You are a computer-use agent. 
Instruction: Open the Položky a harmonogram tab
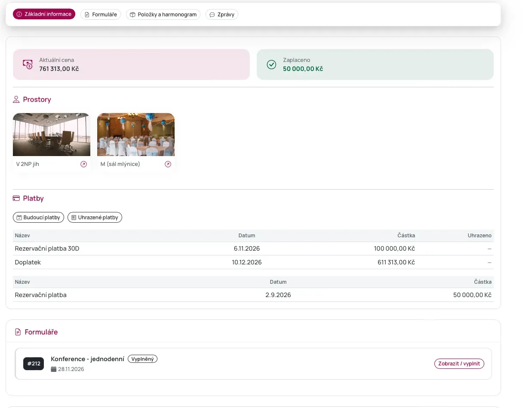pyautogui.click(x=163, y=15)
